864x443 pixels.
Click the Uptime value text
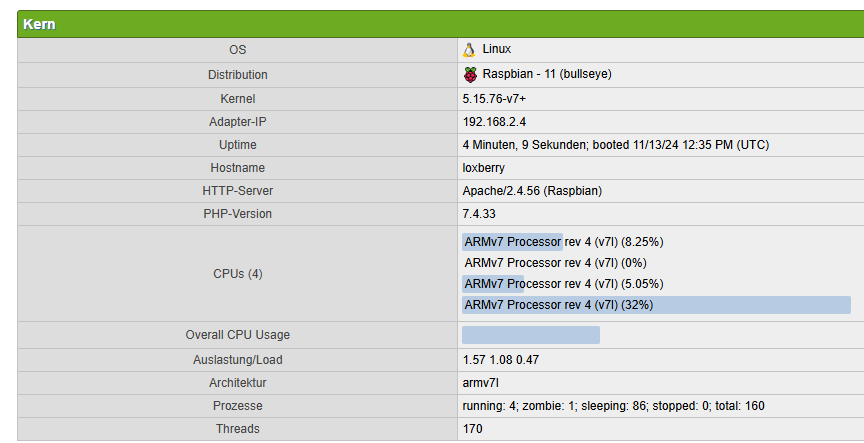point(615,145)
